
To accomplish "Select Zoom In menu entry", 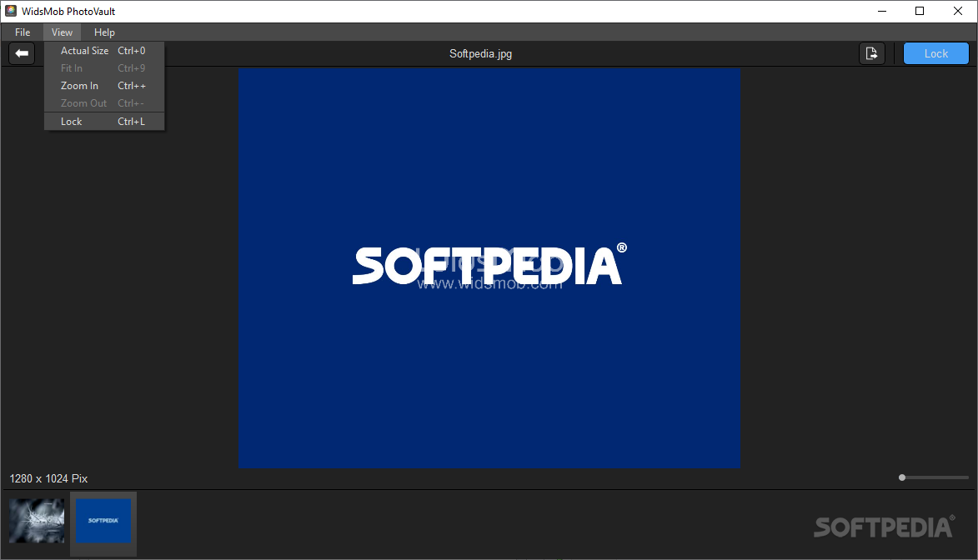I will (x=104, y=86).
